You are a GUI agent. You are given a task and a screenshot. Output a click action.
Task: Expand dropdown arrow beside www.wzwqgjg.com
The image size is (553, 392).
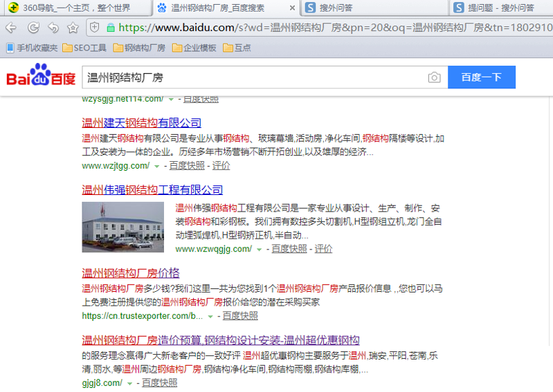260,250
